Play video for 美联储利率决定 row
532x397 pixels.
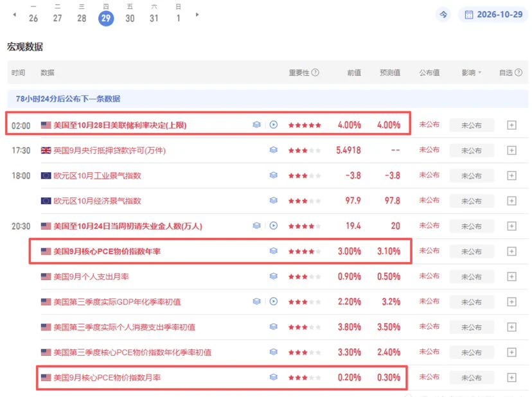point(274,125)
